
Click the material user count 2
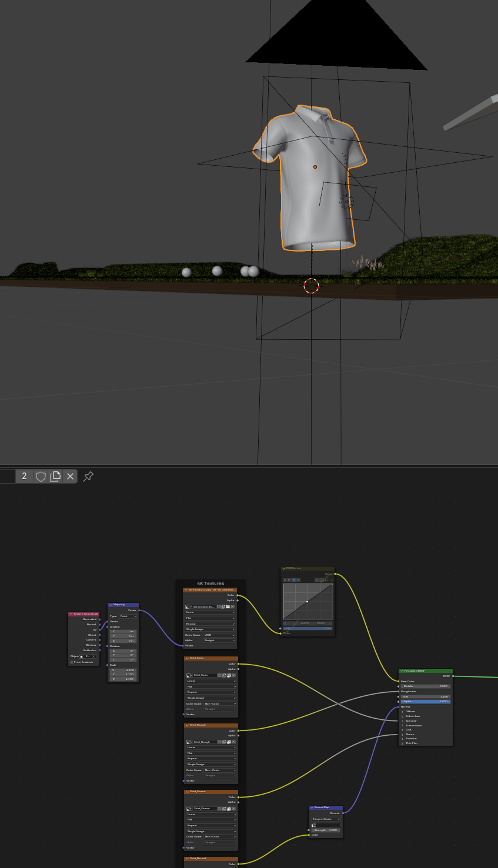click(24, 476)
